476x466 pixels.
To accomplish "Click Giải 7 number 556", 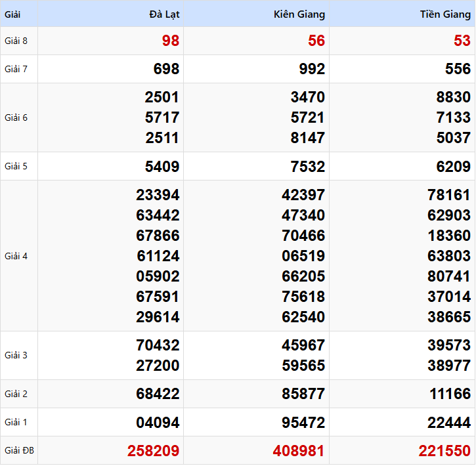I will point(458,69).
